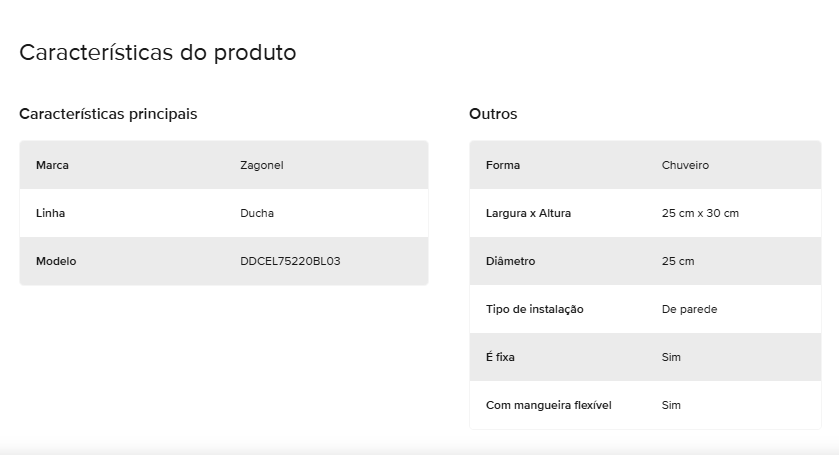Click the 'Largura x Altura' label
The image size is (839, 455).
click(x=529, y=213)
